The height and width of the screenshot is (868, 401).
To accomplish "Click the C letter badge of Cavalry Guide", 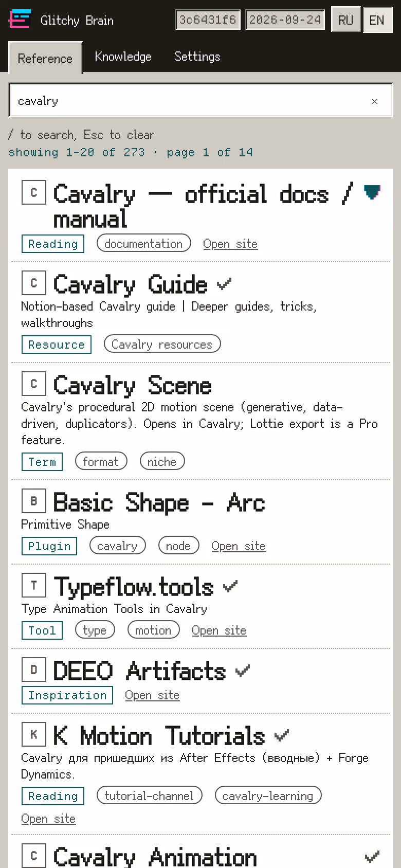I will [34, 283].
